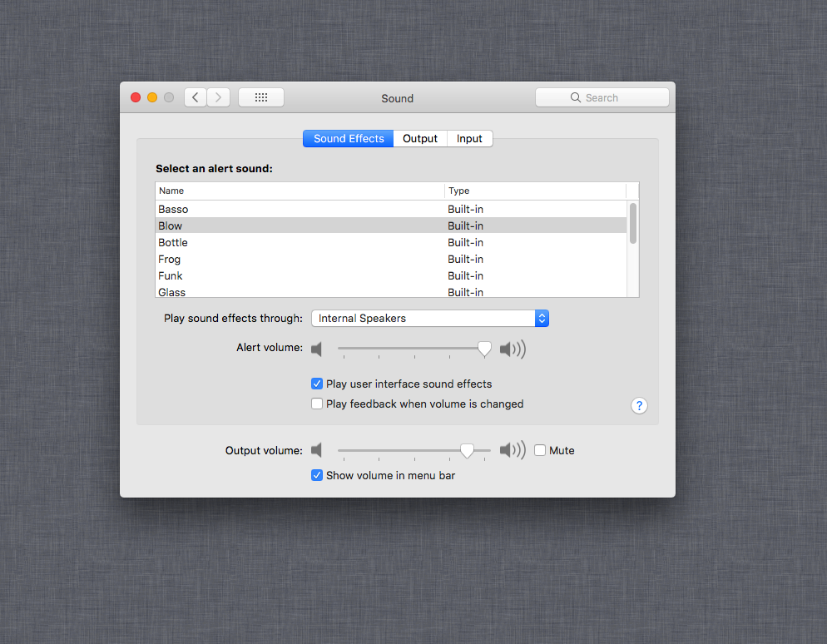827x644 pixels.
Task: Go forward with the right chevron button
Action: [218, 97]
